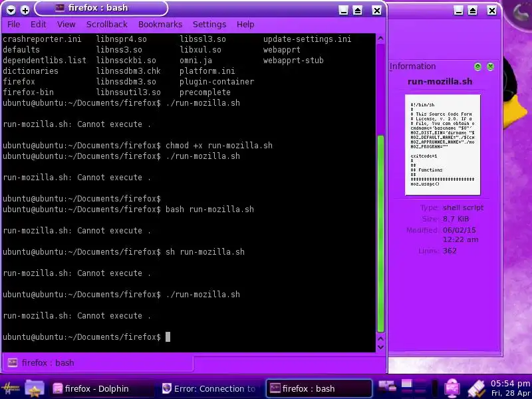Click the run-mozilla.sh filename heading
532x399 pixels.
(x=440, y=81)
